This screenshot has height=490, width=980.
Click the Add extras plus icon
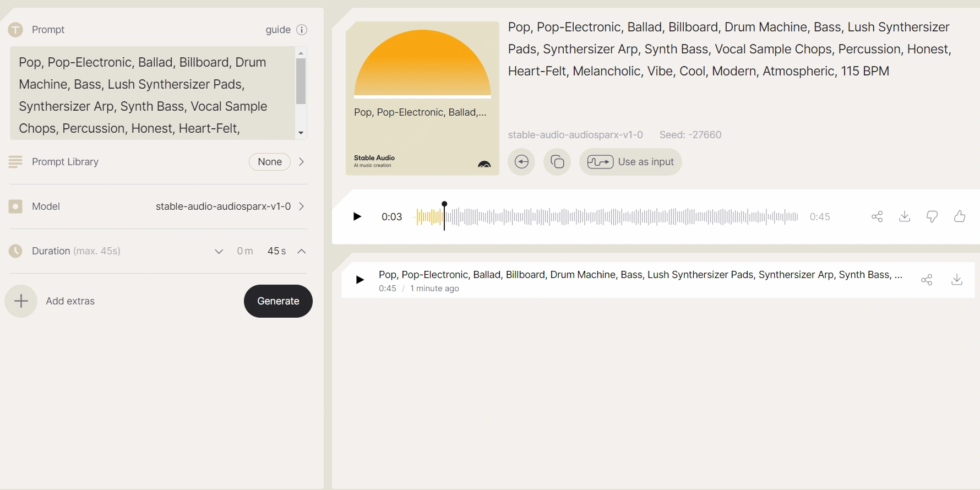point(21,301)
